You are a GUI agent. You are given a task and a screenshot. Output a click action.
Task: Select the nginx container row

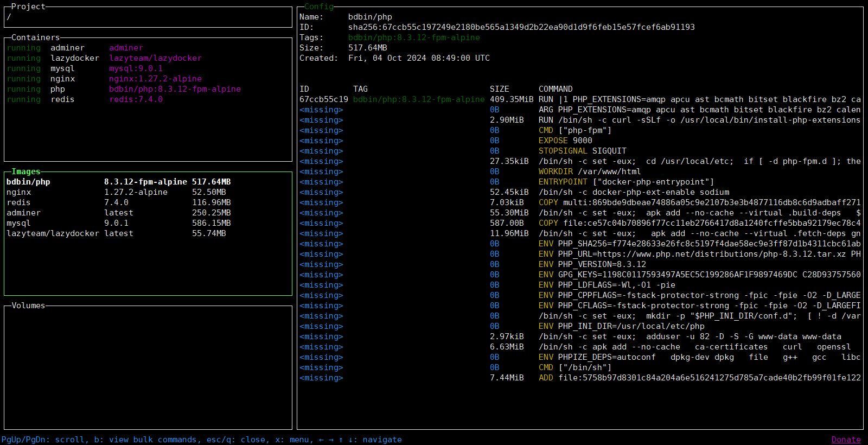pyautogui.click(x=148, y=79)
